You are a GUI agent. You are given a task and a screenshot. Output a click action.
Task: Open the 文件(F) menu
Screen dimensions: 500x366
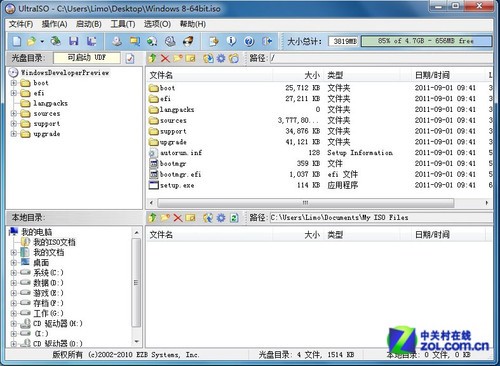pyautogui.click(x=21, y=24)
